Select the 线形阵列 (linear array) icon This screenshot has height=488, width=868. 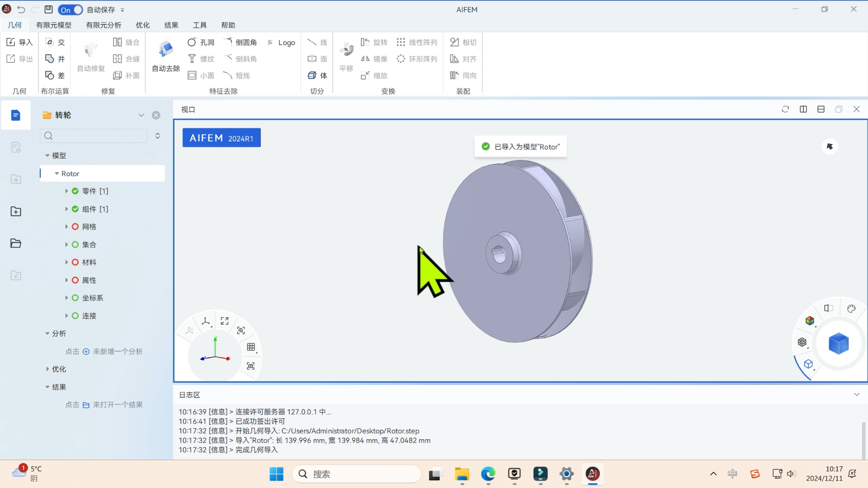(401, 42)
